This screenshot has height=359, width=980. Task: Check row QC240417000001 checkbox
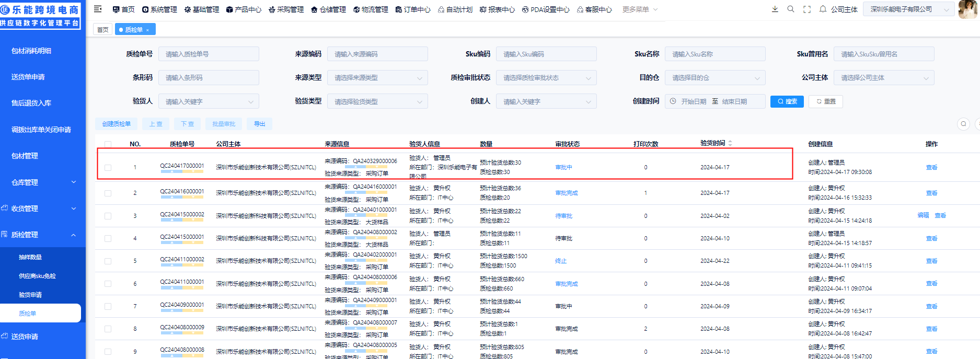pos(108,168)
